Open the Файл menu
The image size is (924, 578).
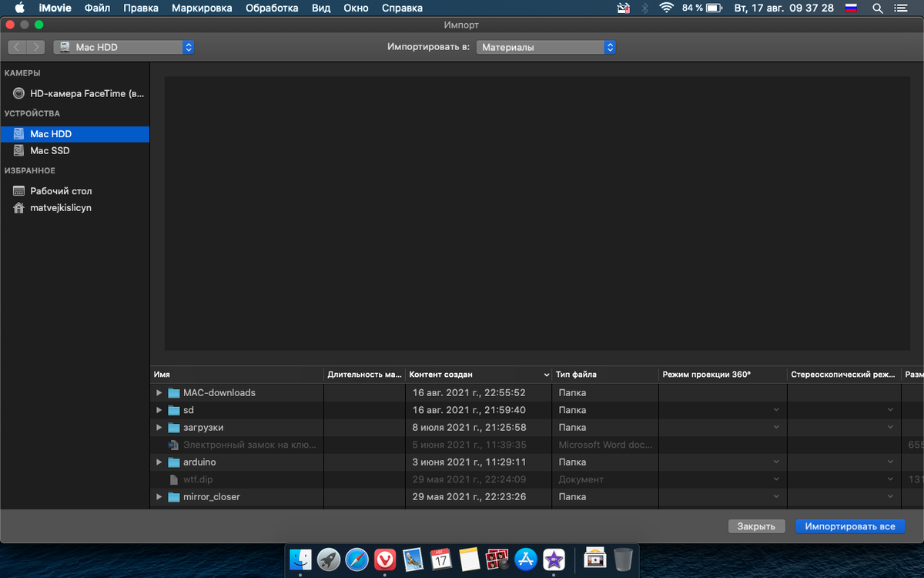(97, 8)
